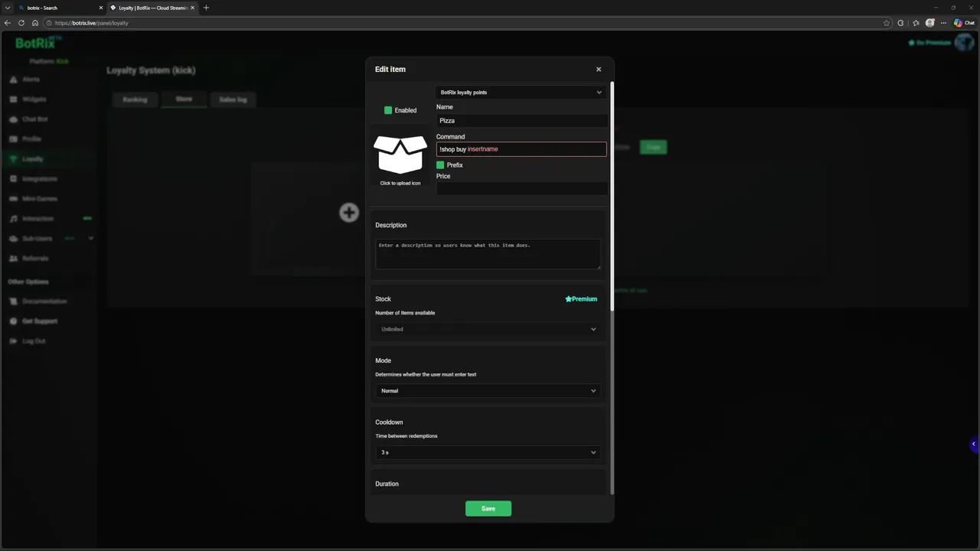Click the dialog vertical scrollbar

coord(612,196)
